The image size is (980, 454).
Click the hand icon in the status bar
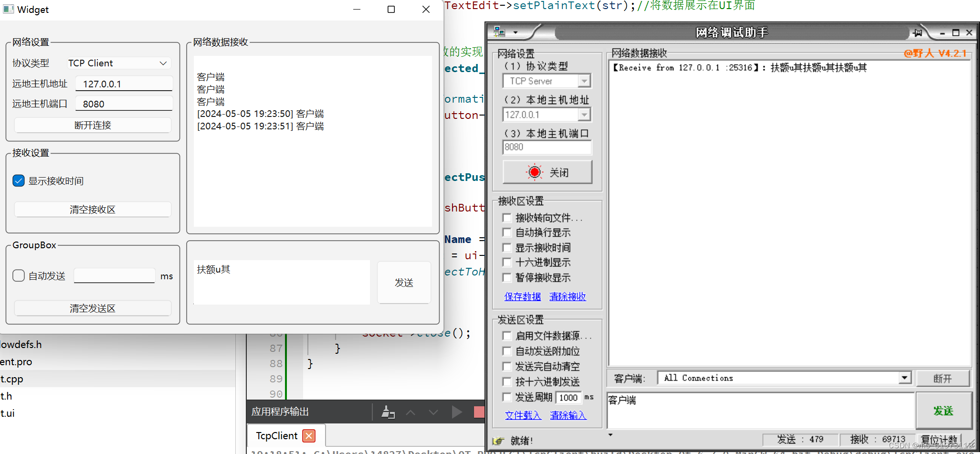pyautogui.click(x=498, y=440)
